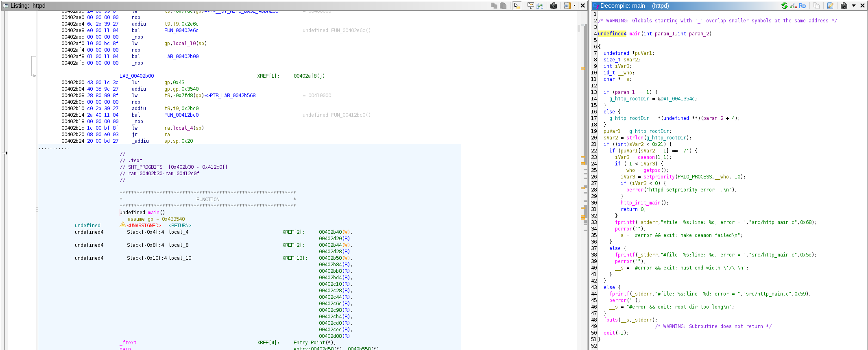Viewport: 868px width, 350px height.
Task: Close the Listing httpd panel
Action: [582, 6]
